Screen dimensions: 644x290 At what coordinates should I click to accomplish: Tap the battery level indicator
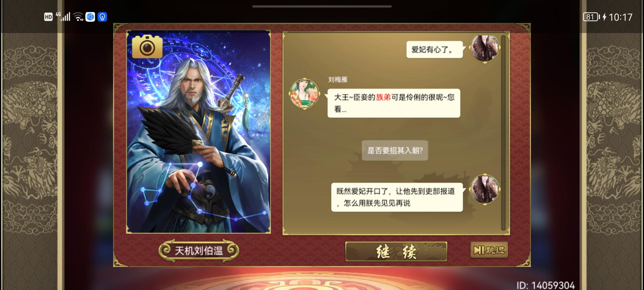591,17
